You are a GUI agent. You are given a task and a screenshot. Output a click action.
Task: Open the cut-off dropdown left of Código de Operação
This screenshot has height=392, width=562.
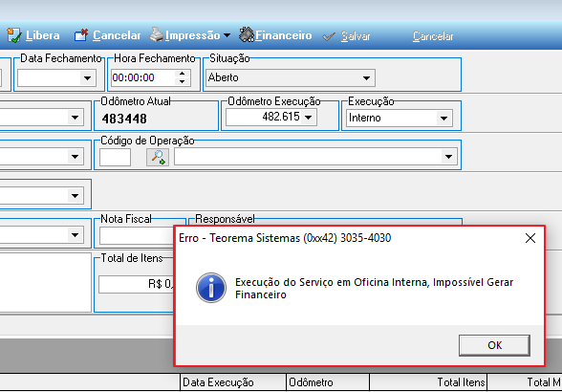[75, 157]
